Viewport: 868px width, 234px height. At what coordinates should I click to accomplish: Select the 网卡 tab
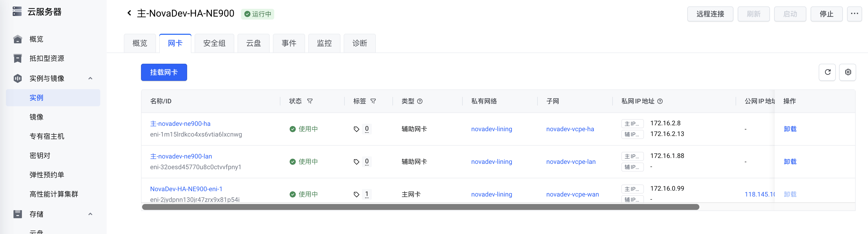point(175,43)
